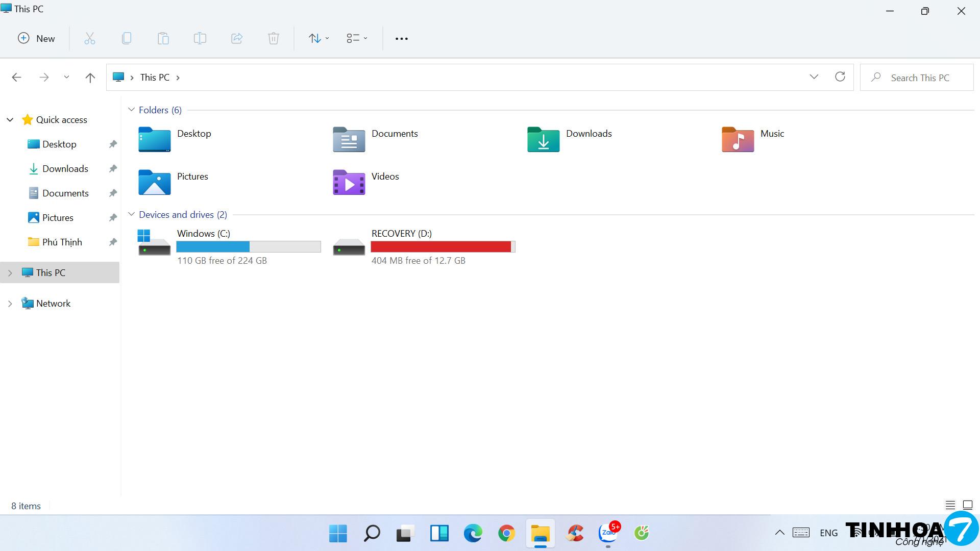Screen dimensions: 980x551
Task: Click the Copy icon in toolbar
Action: click(x=127, y=38)
